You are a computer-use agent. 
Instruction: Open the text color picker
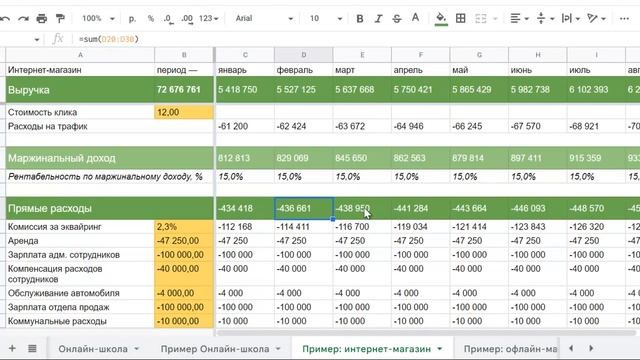(416, 18)
